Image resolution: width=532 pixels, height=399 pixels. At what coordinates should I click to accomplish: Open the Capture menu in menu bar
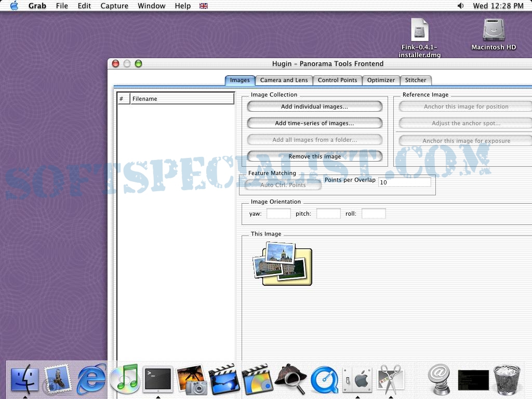(x=114, y=6)
